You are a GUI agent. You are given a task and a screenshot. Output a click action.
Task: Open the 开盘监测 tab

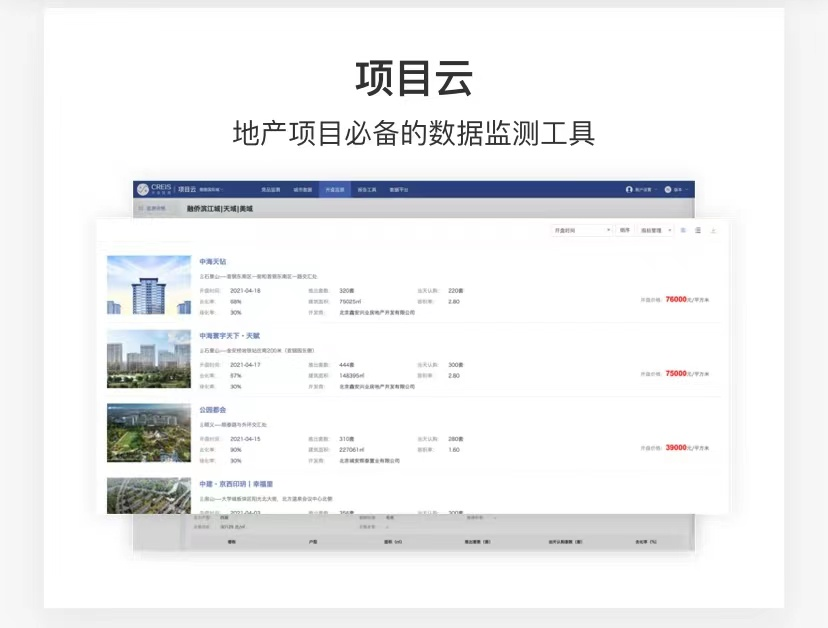pyautogui.click(x=334, y=189)
